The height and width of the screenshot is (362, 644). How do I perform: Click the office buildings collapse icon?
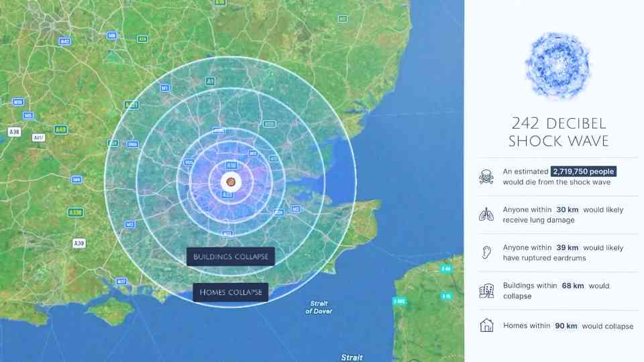486,290
